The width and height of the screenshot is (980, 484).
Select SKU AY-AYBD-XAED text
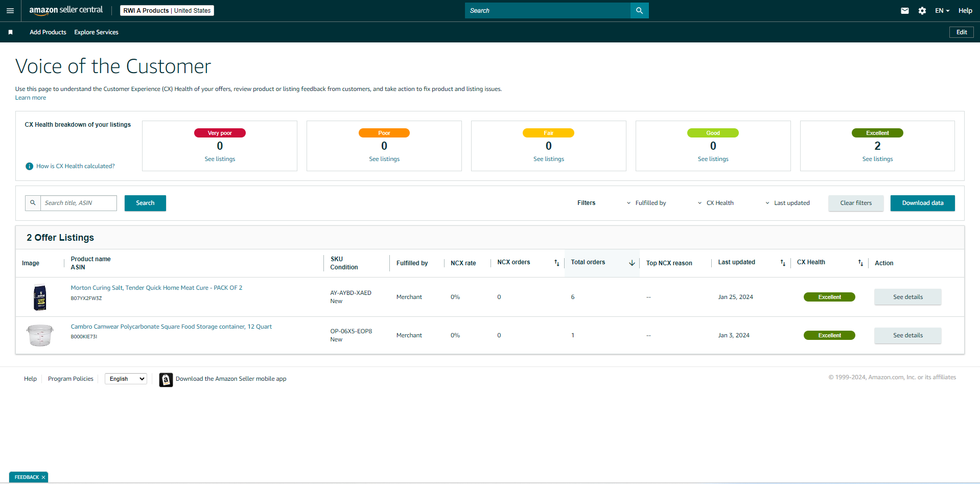(x=351, y=293)
